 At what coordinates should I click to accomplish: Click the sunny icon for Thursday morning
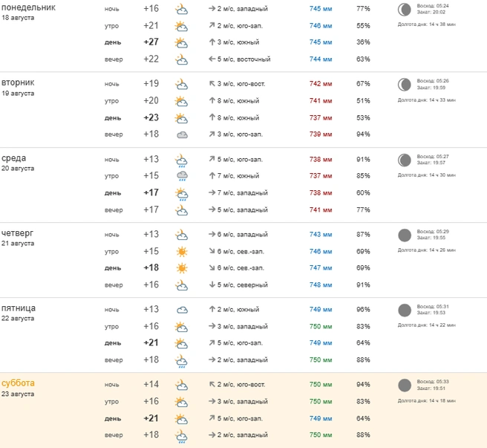pyautogui.click(x=182, y=251)
